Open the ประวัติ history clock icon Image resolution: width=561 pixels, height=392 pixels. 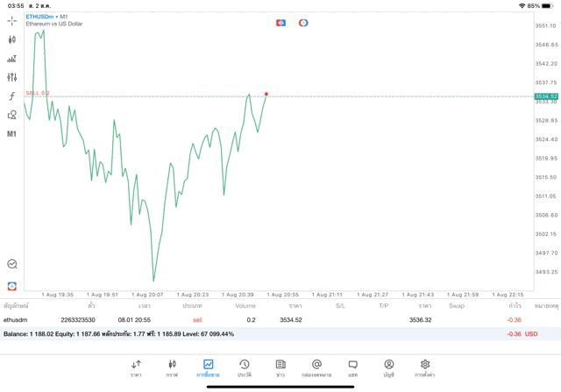[x=245, y=367]
